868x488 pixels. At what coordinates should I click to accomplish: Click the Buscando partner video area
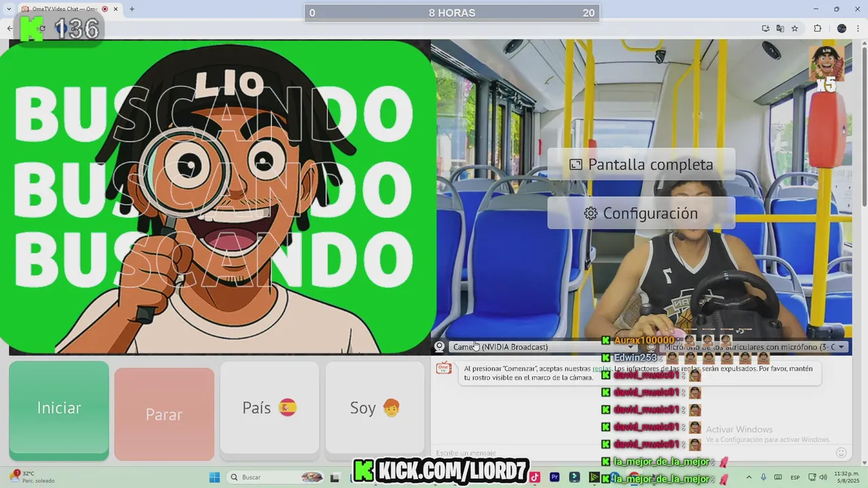click(x=218, y=197)
